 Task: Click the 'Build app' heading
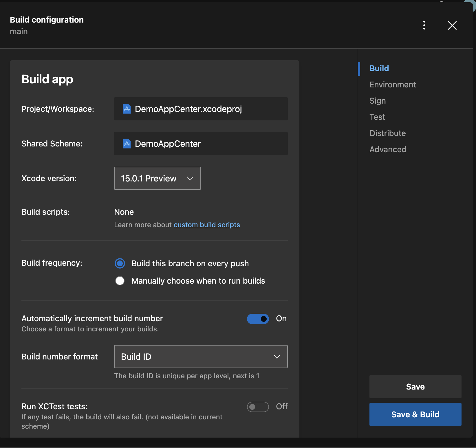pyautogui.click(x=47, y=79)
